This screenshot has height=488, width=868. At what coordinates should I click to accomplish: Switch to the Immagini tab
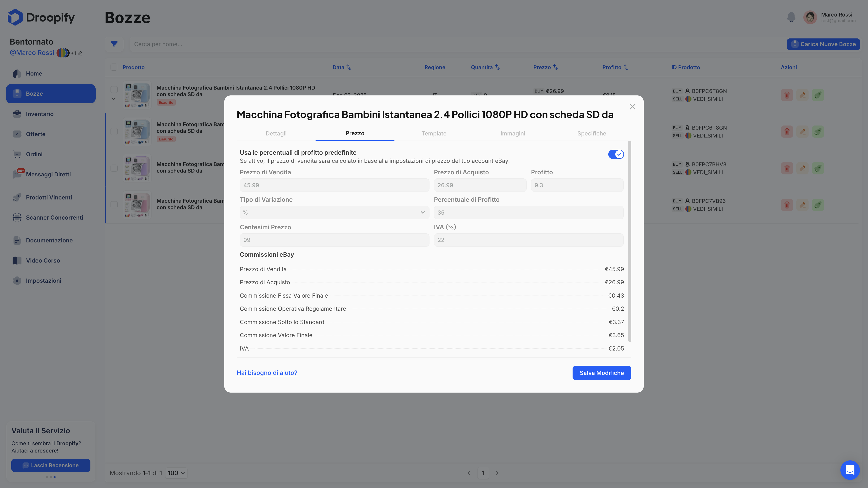(512, 133)
